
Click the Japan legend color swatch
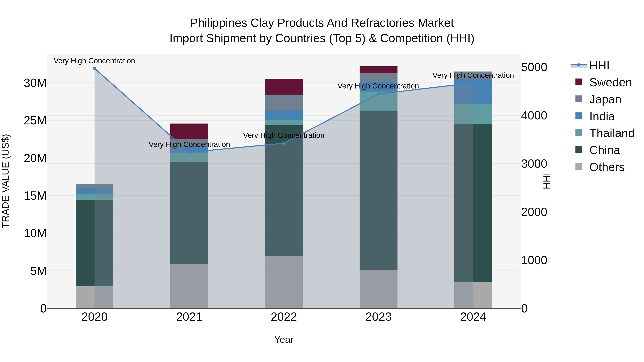[x=579, y=99]
